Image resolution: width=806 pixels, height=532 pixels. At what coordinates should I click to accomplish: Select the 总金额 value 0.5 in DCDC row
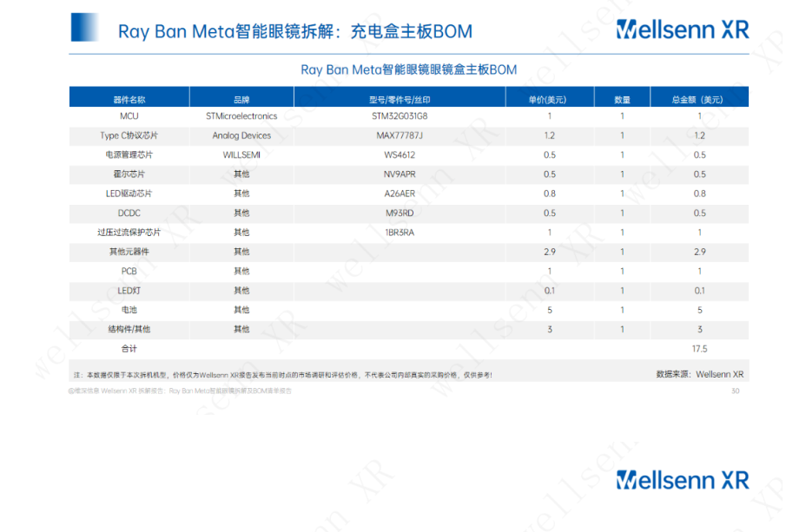(x=699, y=213)
